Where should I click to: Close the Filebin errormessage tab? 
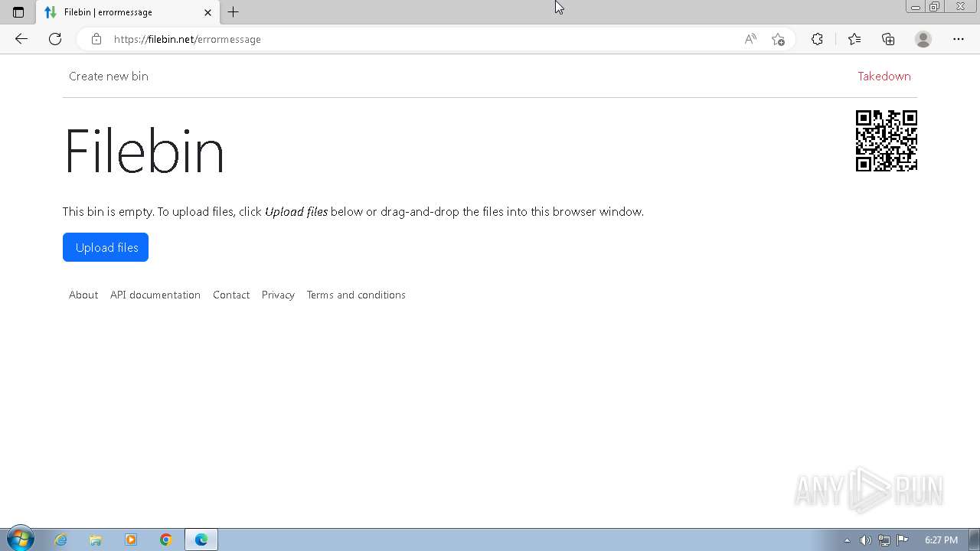(207, 12)
